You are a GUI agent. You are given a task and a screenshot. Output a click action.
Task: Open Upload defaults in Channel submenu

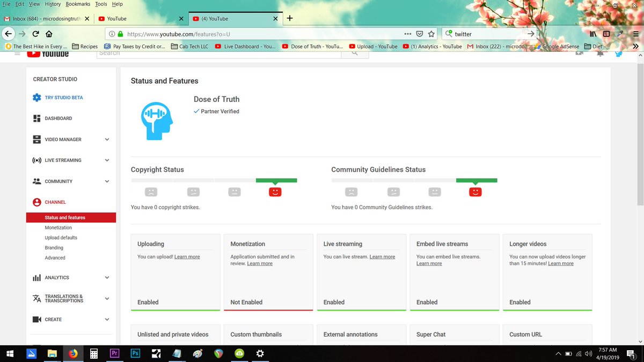point(61,238)
